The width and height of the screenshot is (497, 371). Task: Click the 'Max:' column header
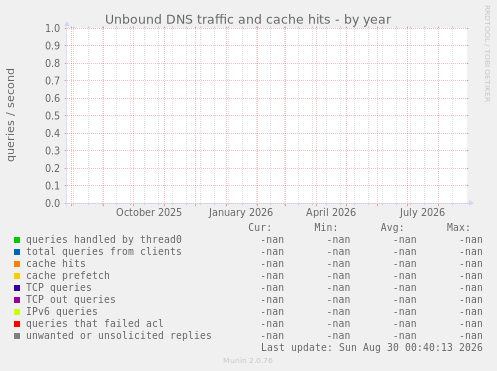tap(458, 228)
